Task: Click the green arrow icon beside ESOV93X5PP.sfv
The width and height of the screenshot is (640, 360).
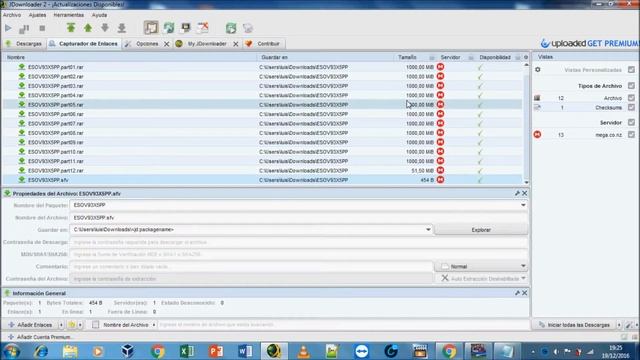Action: (22, 180)
